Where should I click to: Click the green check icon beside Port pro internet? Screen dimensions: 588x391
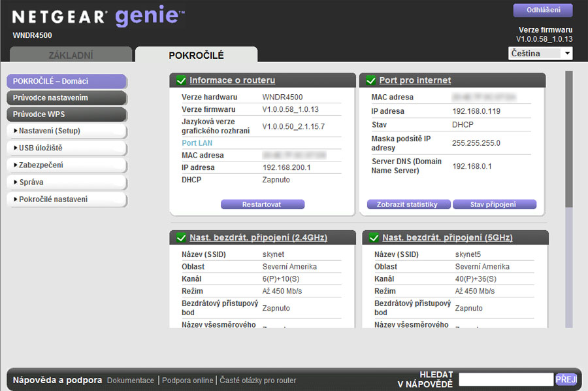tap(371, 80)
